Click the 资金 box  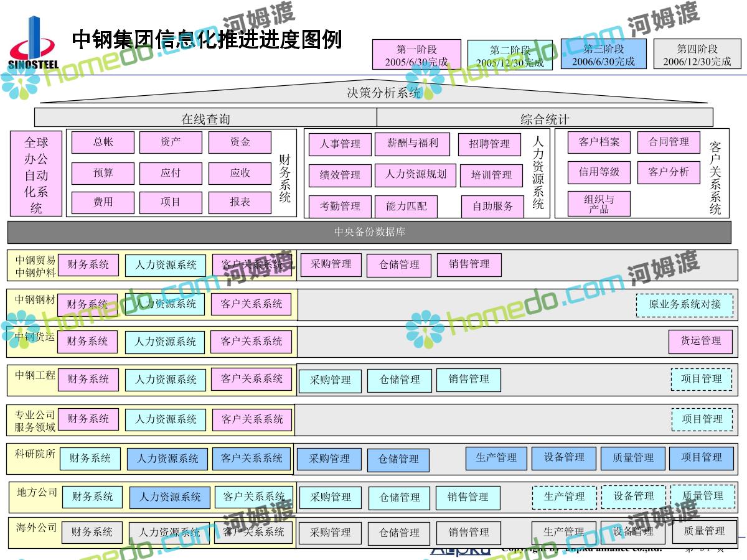click(x=240, y=142)
